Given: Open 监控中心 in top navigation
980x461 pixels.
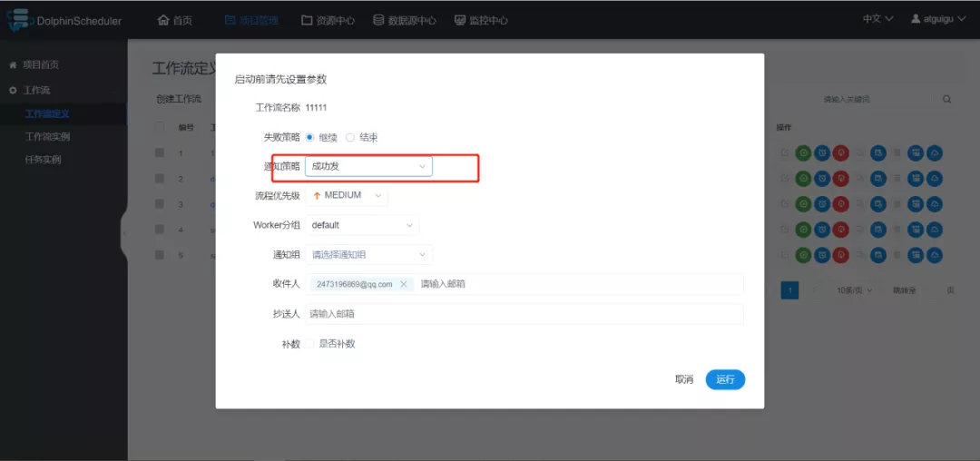Looking at the screenshot, I should click(481, 20).
